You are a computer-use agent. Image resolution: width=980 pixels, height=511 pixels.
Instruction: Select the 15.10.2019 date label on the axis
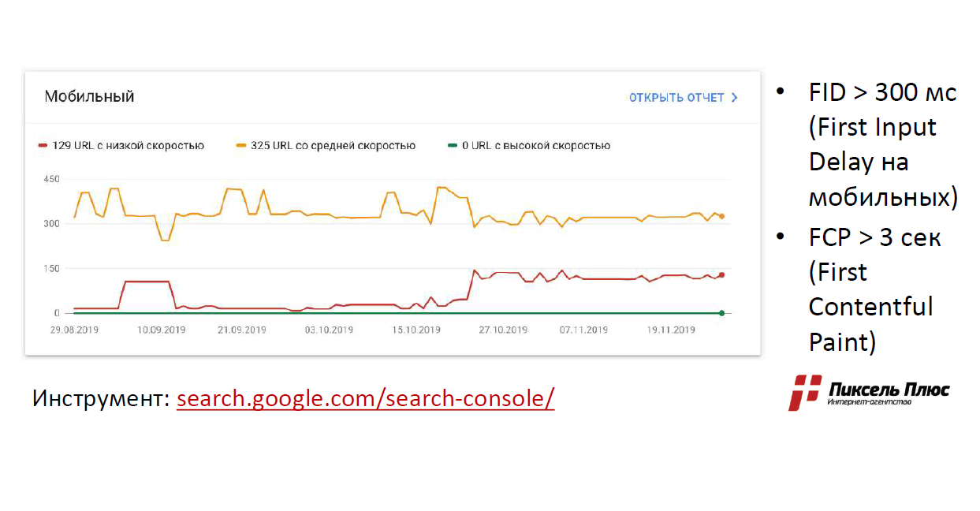[x=416, y=330]
